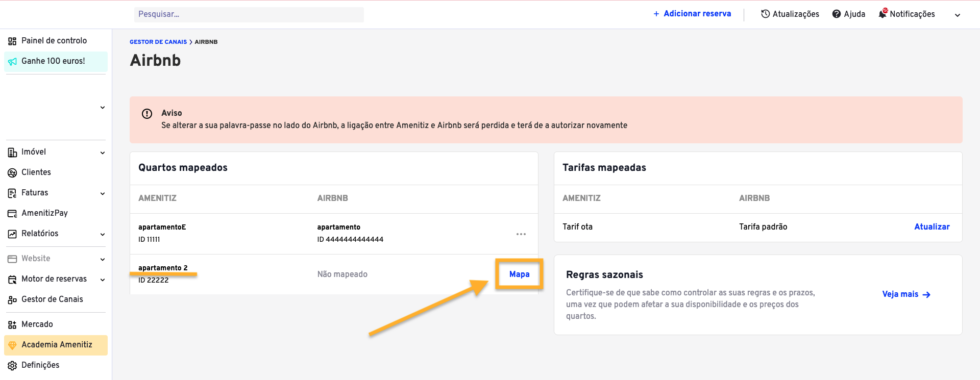Viewport: 980px width, 380px height.
Task: Click the Pesquisar search field
Action: [x=249, y=14]
